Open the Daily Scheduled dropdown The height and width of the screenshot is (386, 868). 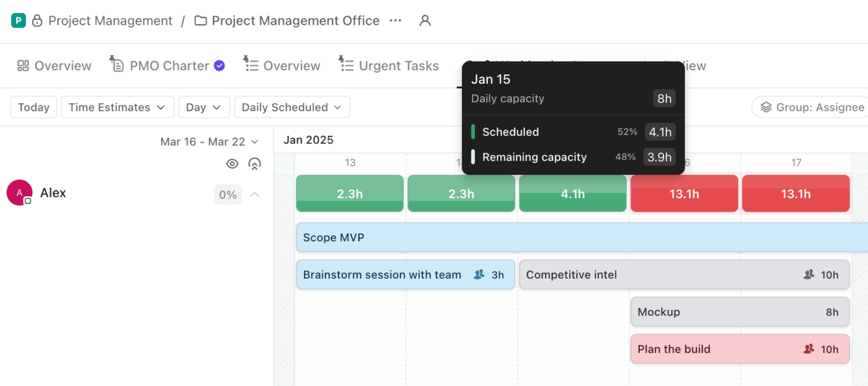(291, 107)
